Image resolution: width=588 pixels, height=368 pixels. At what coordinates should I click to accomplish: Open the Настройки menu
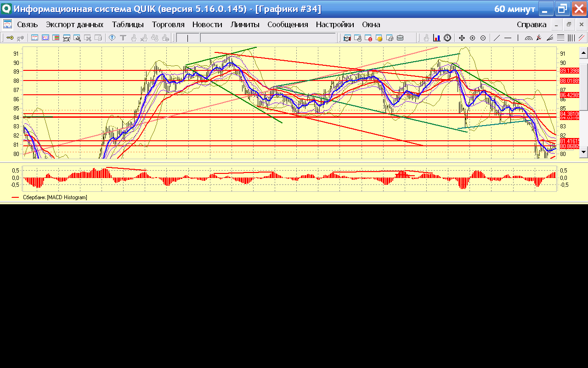(335, 24)
